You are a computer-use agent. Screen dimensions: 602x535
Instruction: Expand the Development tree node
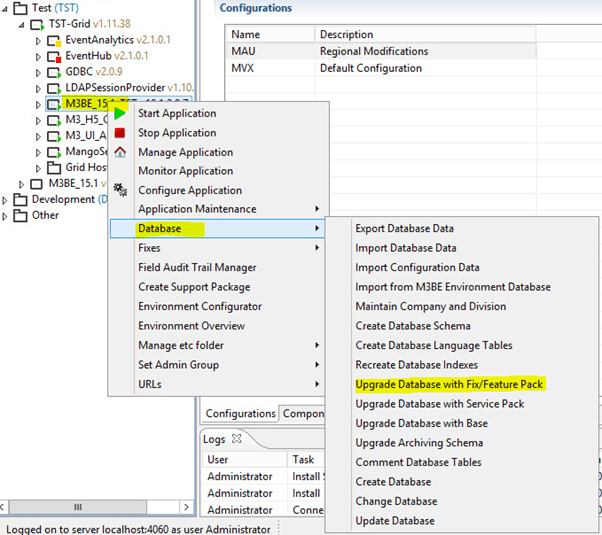click(x=5, y=200)
